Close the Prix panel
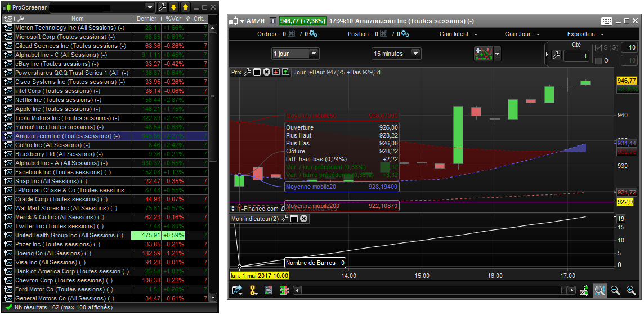This screenshot has height=314, width=644. coord(266,72)
